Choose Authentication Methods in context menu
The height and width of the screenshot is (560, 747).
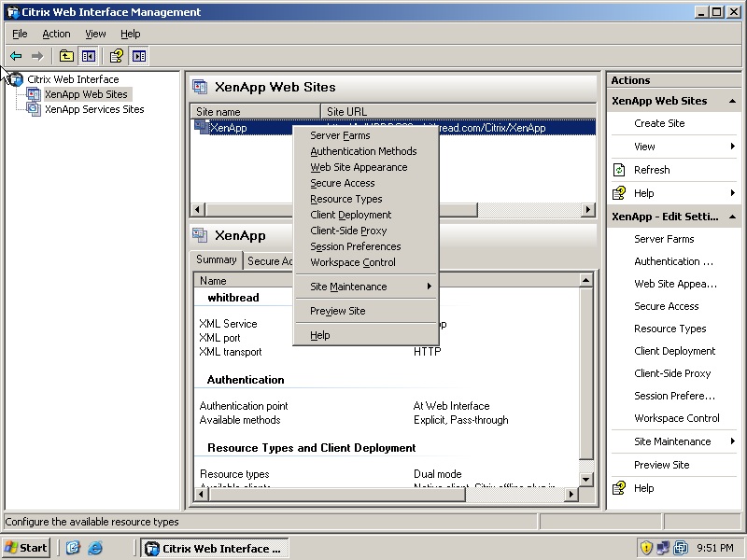click(x=365, y=151)
